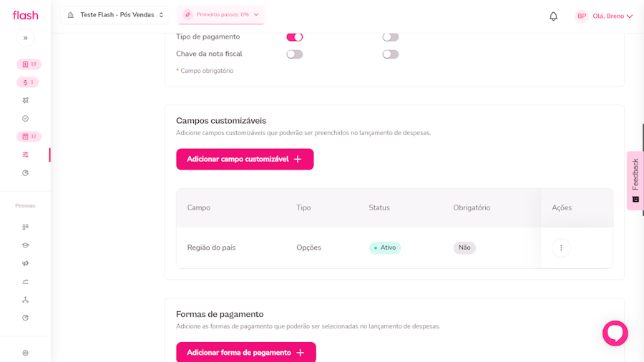Click the notification bell icon
Screen dimensions: 644x362
click(553, 16)
